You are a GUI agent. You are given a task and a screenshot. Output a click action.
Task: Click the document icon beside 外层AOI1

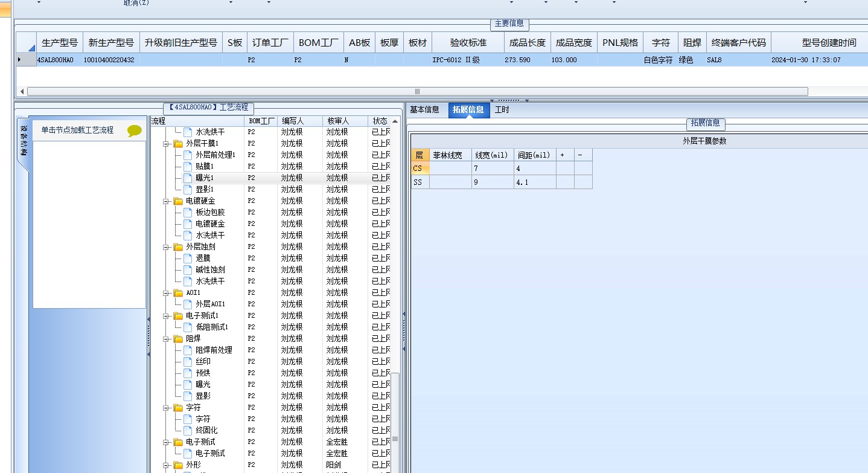tap(188, 304)
